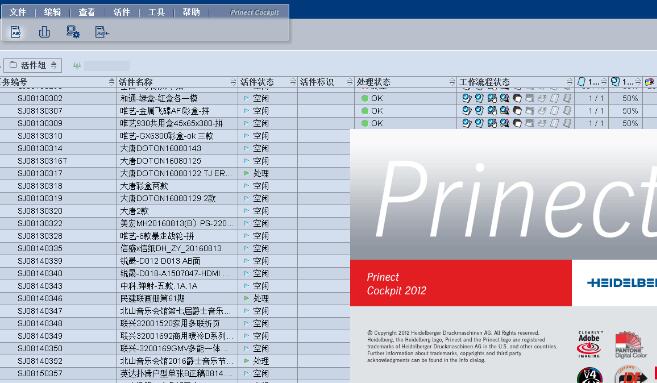Click the hand pointer toolbar icon
Image resolution: width=657 pixels, height=383 pixels.
44,32
